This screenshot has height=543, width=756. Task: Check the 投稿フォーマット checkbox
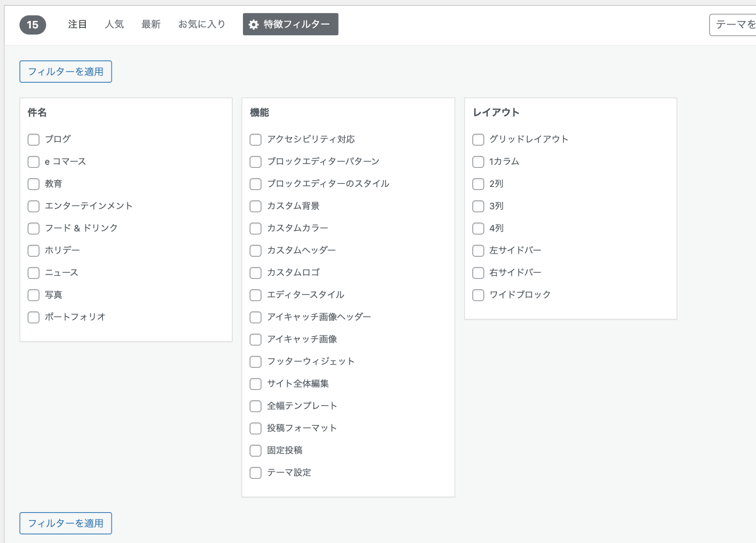click(x=255, y=428)
